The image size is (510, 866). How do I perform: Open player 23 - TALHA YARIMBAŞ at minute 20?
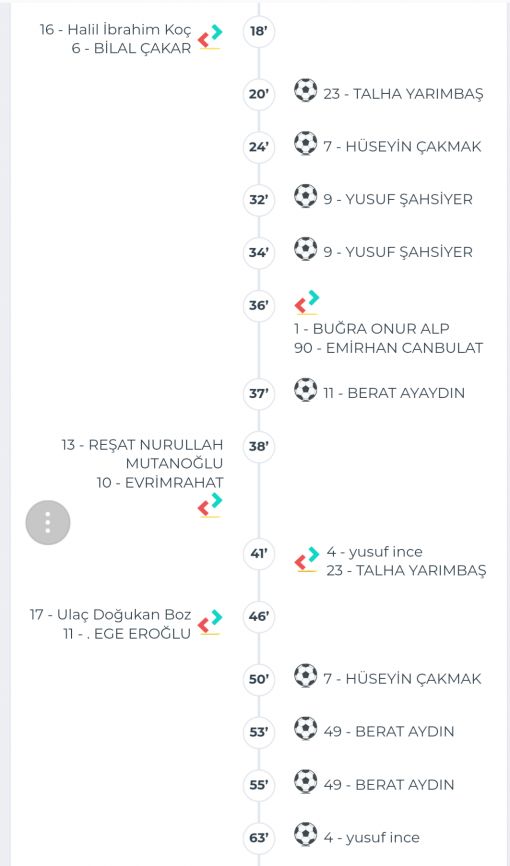point(403,94)
